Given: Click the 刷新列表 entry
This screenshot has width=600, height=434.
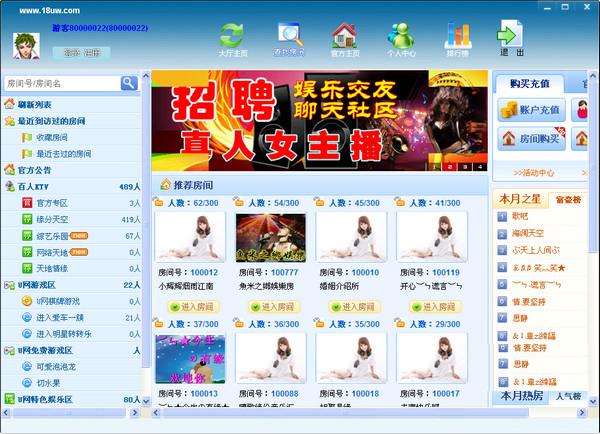Looking at the screenshot, I should 34,104.
